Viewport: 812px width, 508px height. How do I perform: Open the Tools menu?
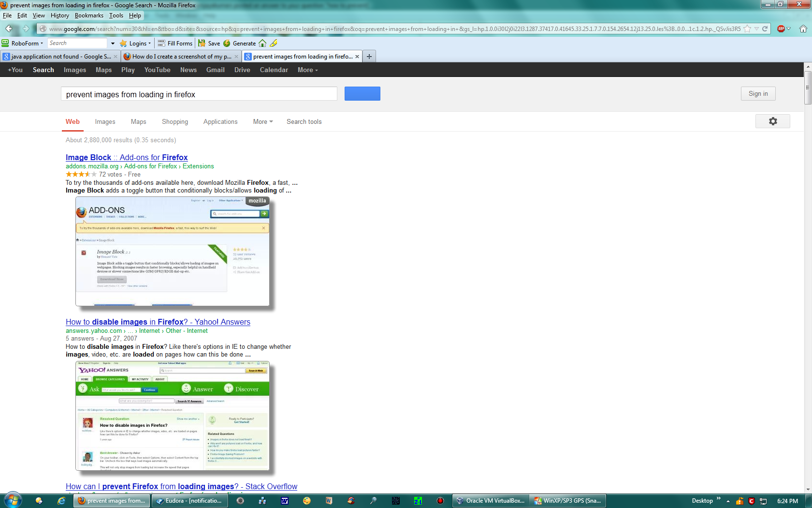[116, 15]
